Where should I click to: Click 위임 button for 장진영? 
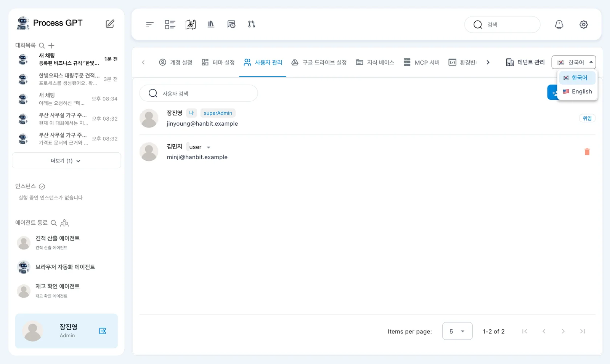pos(587,118)
